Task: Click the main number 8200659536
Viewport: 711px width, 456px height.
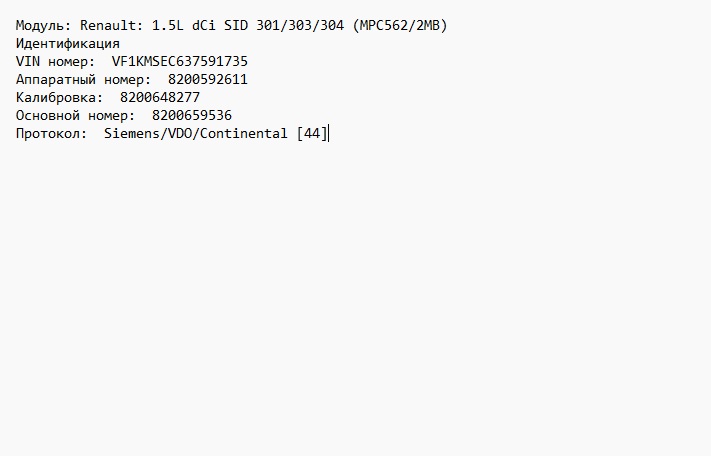Action: [x=192, y=115]
